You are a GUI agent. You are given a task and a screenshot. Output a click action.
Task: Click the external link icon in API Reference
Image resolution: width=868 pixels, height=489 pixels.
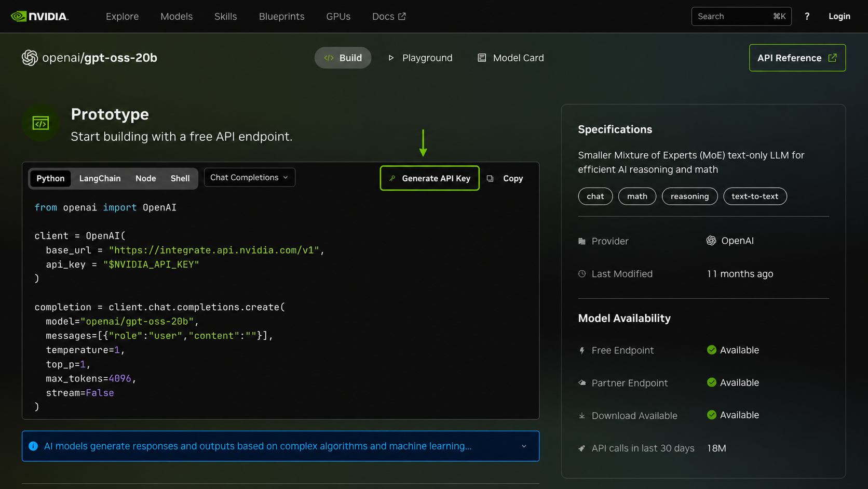(x=832, y=58)
